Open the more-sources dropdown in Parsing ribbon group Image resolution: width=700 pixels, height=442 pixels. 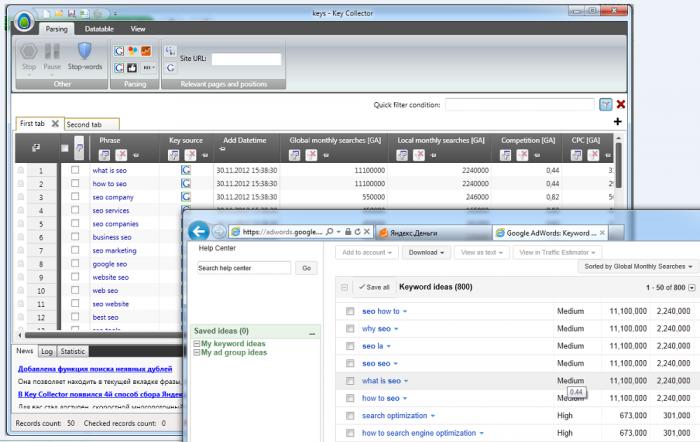(148, 68)
